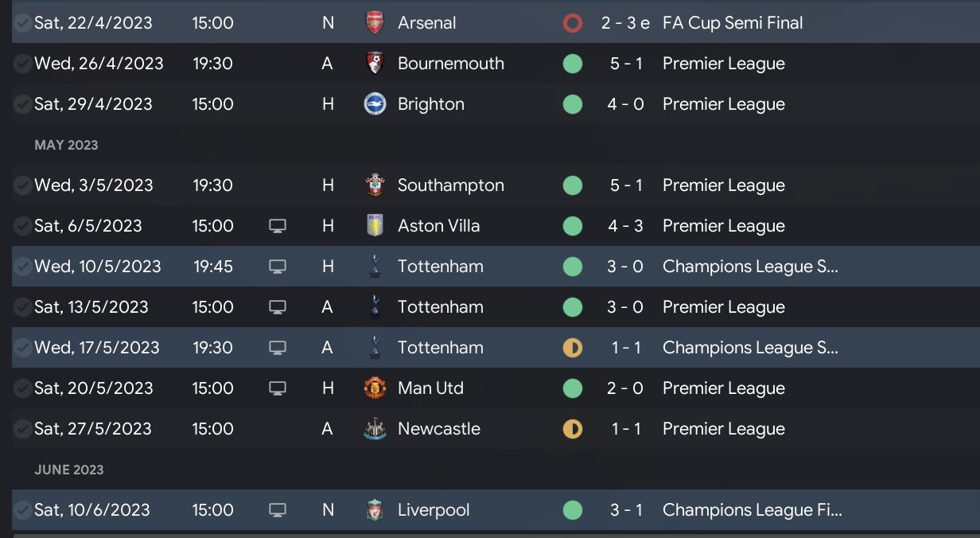980x538 pixels.
Task: Click draw indicator for Newcastle match
Action: 572,429
